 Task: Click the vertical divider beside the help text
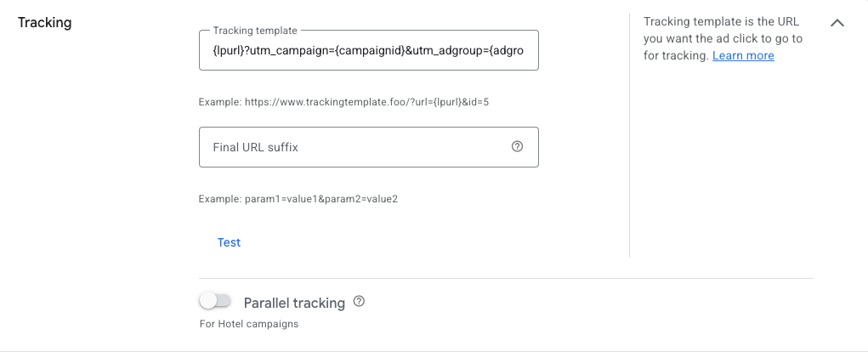tap(629, 136)
